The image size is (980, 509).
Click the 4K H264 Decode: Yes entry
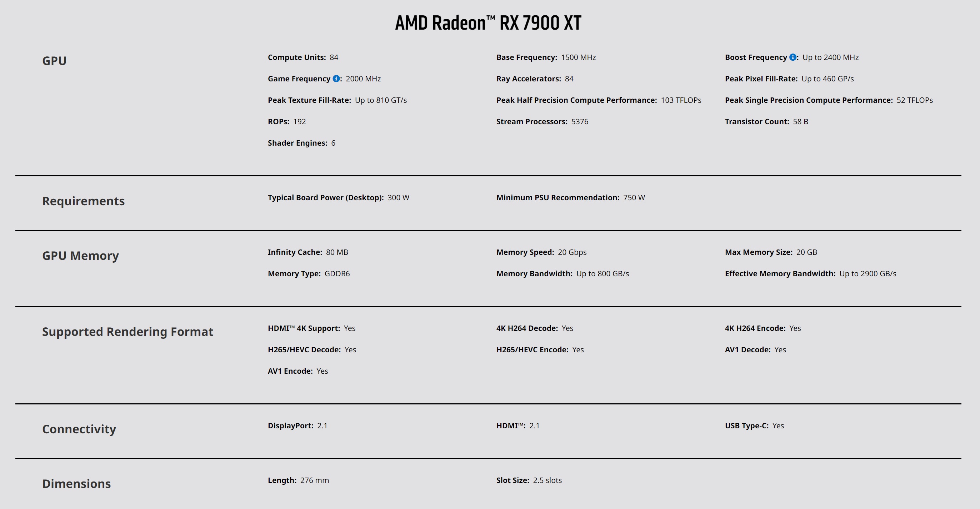535,328
